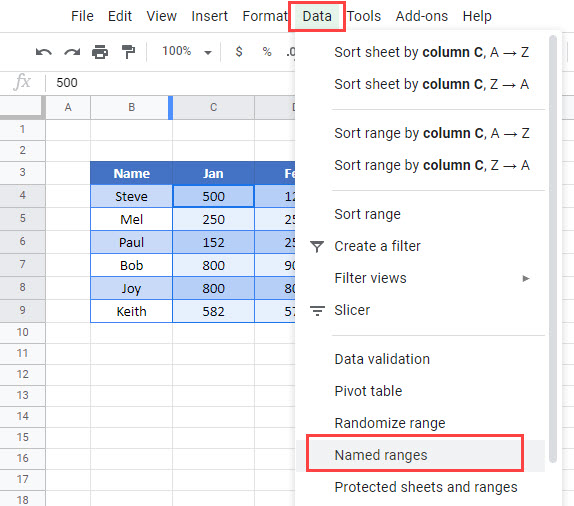
Task: Expand the Filter views submenu arrow
Action: [526, 279]
